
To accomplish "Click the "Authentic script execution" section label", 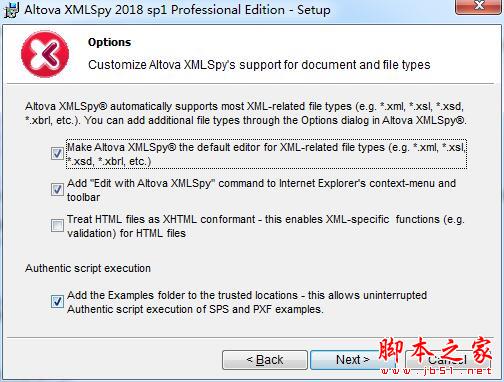I will pos(88,268).
